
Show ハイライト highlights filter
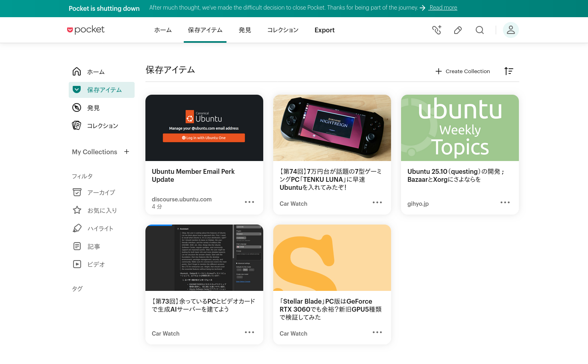pyautogui.click(x=100, y=228)
